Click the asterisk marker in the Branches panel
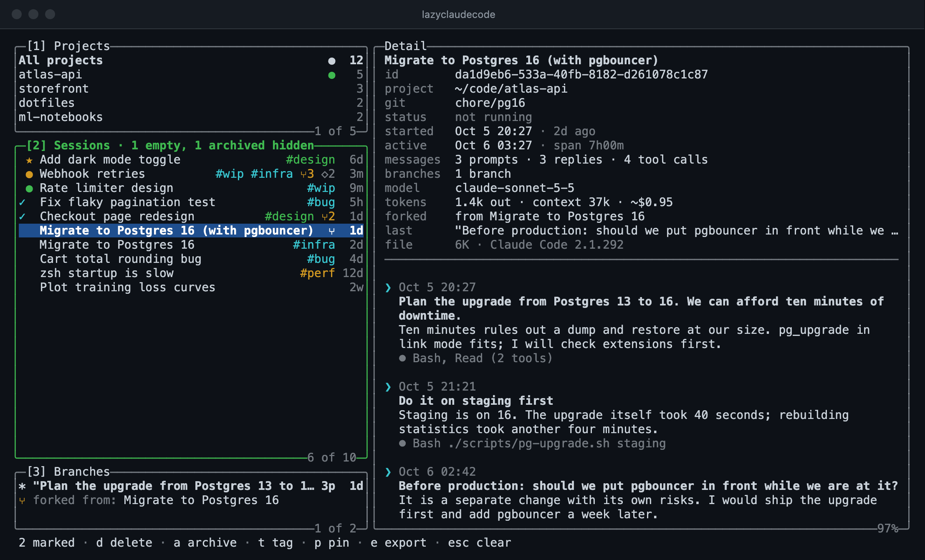The height and width of the screenshot is (560, 925). 22,486
